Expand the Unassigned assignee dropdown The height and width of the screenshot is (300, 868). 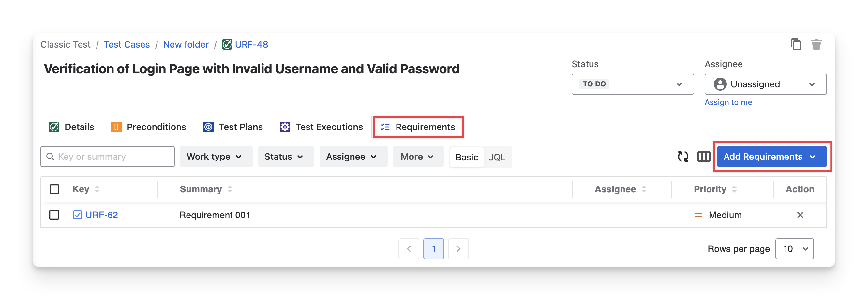pos(765,84)
